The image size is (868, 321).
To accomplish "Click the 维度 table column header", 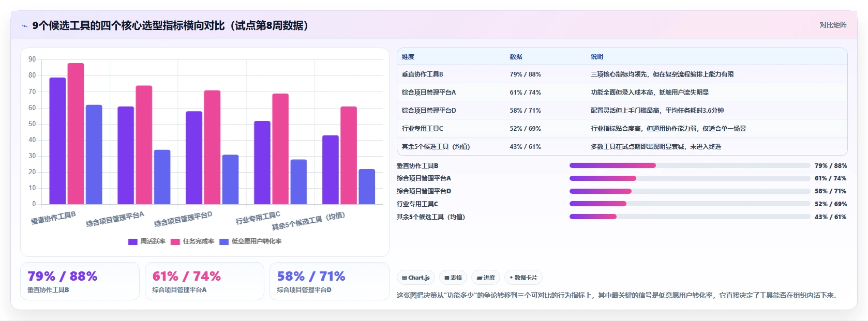I will (x=408, y=57).
